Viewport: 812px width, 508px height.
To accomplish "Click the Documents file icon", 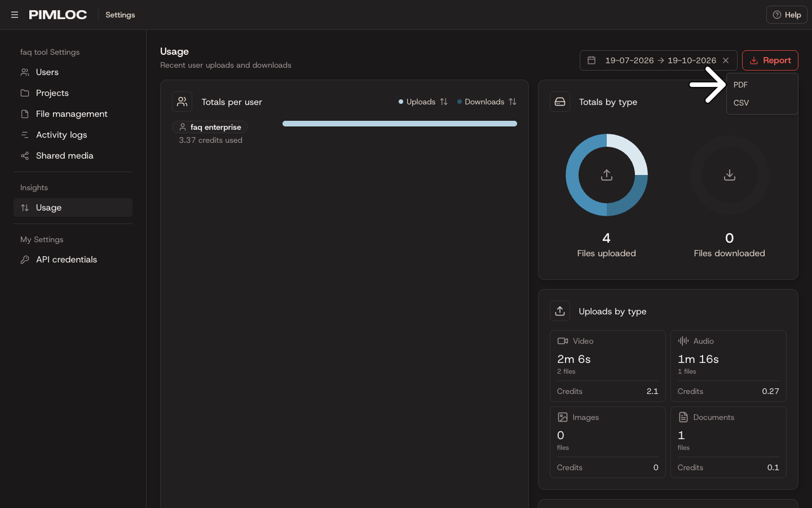I will [x=683, y=417].
